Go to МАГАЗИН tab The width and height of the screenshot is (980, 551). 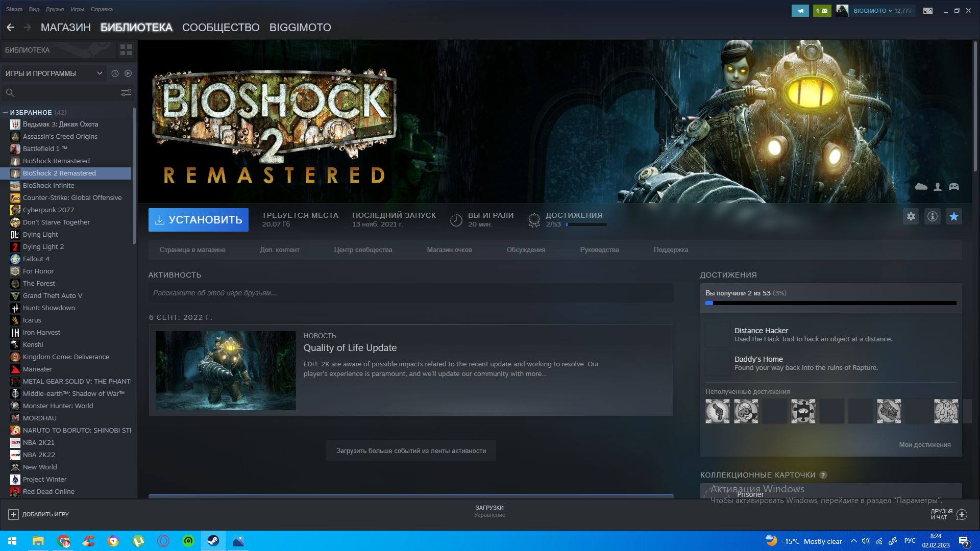(x=66, y=28)
